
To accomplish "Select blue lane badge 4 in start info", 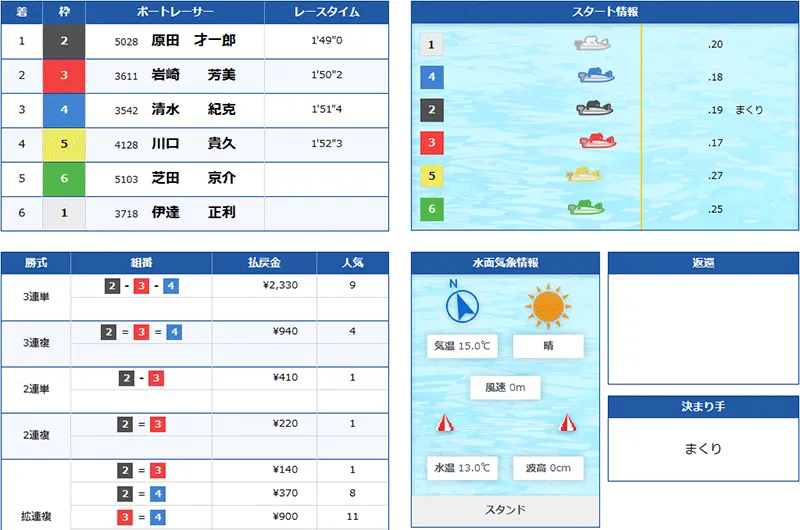I will (x=432, y=77).
